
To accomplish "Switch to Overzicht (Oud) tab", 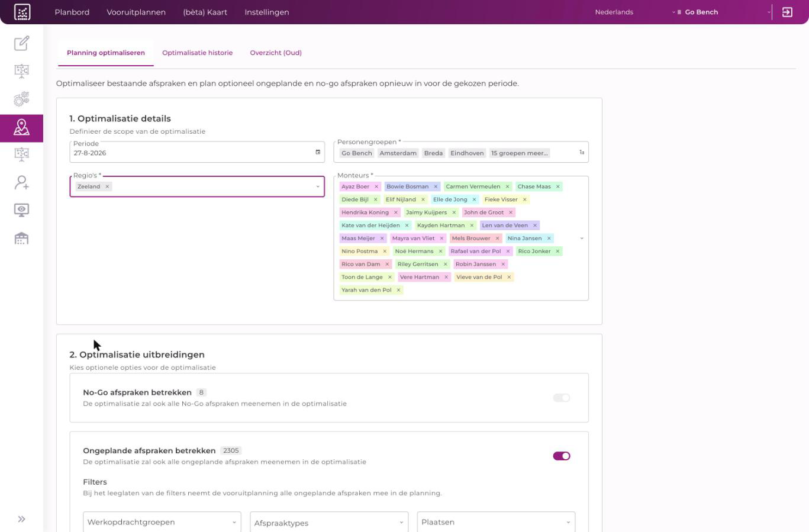I will pyautogui.click(x=276, y=53).
